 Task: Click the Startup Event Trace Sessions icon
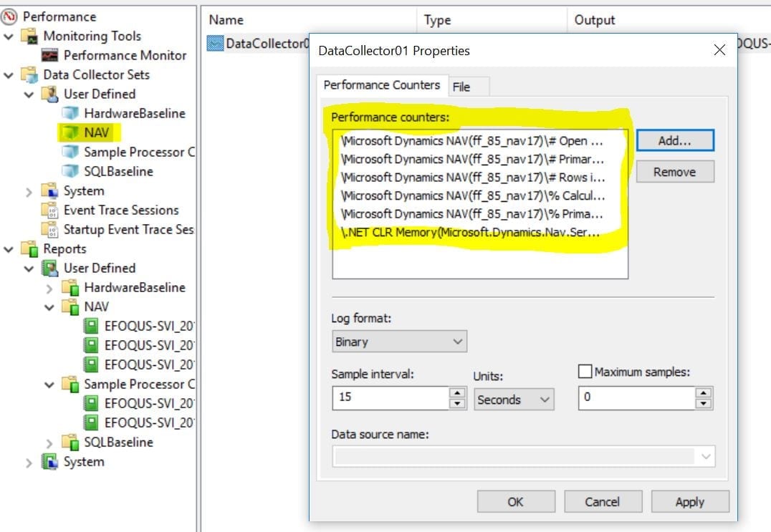pos(49,229)
